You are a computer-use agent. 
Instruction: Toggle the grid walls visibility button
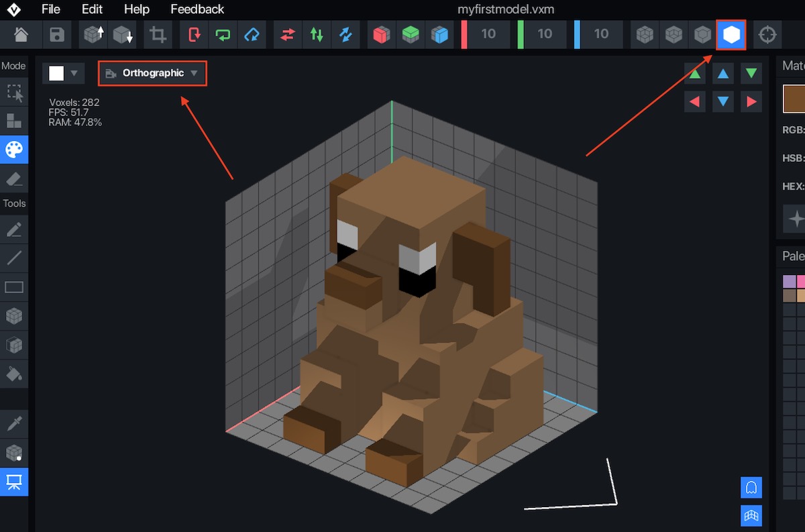[x=751, y=515]
